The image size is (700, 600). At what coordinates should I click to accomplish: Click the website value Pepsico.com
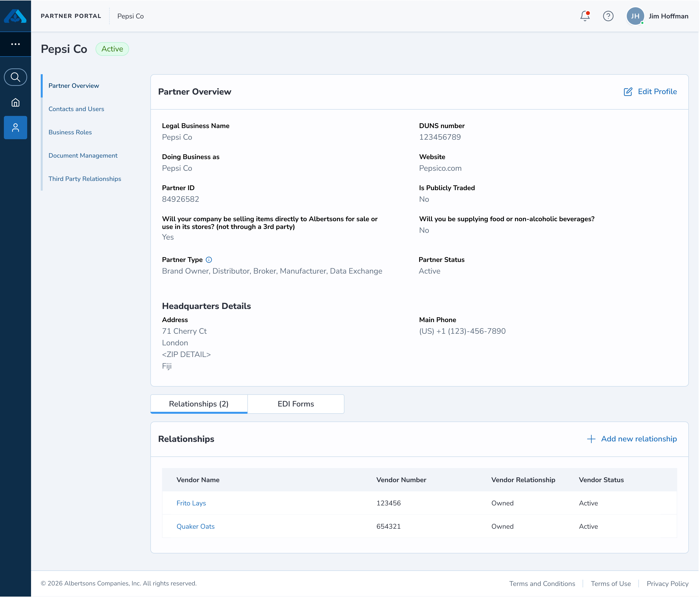click(x=440, y=168)
